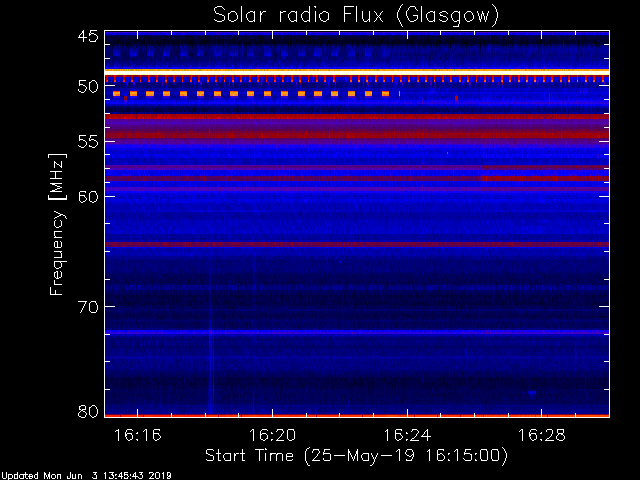Click the 16:16 time axis label
640x480 pixels.
138,436
